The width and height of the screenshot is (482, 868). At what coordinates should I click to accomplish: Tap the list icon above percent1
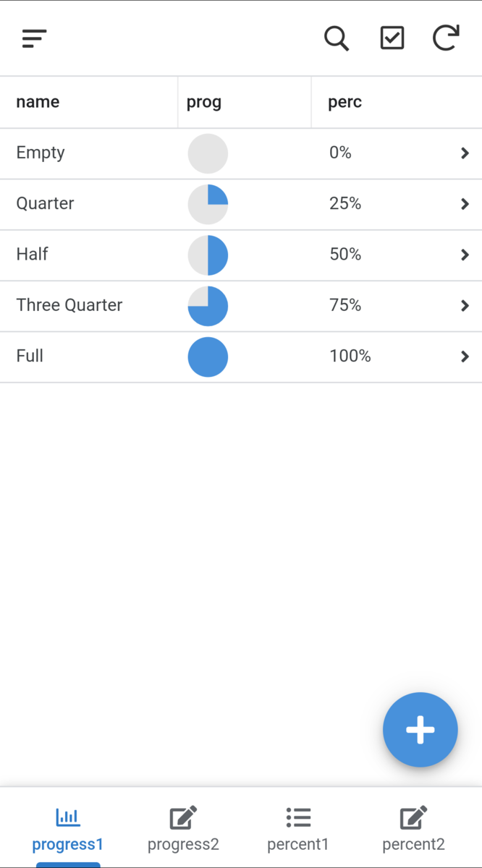click(297, 816)
